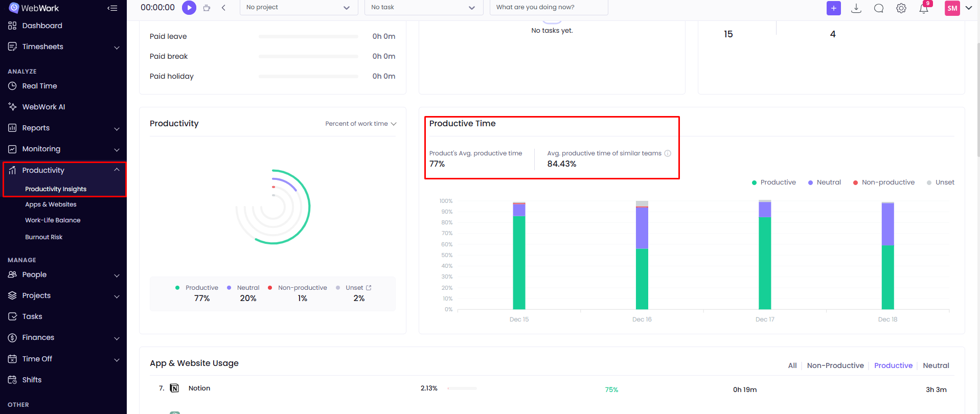This screenshot has width=980, height=414.
Task: Open the chat bubble icon
Action: tap(879, 8)
